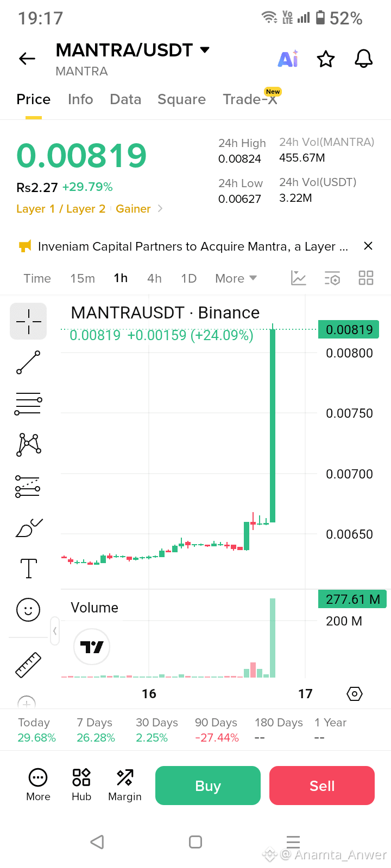Click the tall green candlestick

pyautogui.click(x=273, y=426)
